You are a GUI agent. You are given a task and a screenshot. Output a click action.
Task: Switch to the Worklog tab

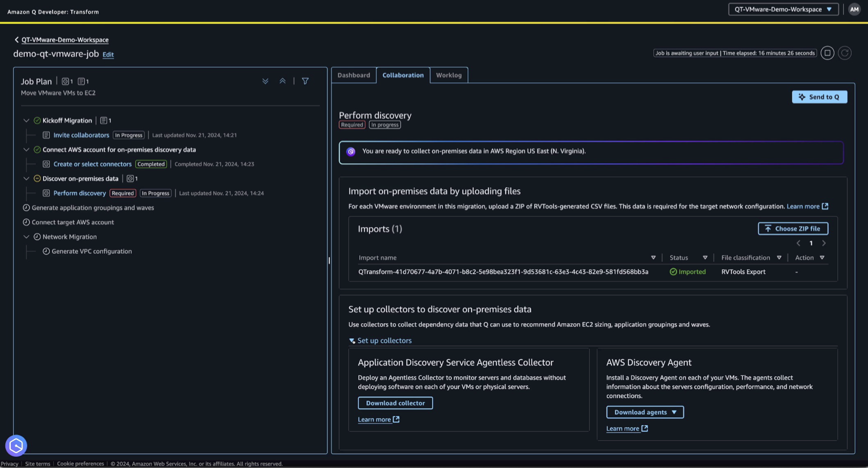tap(448, 75)
